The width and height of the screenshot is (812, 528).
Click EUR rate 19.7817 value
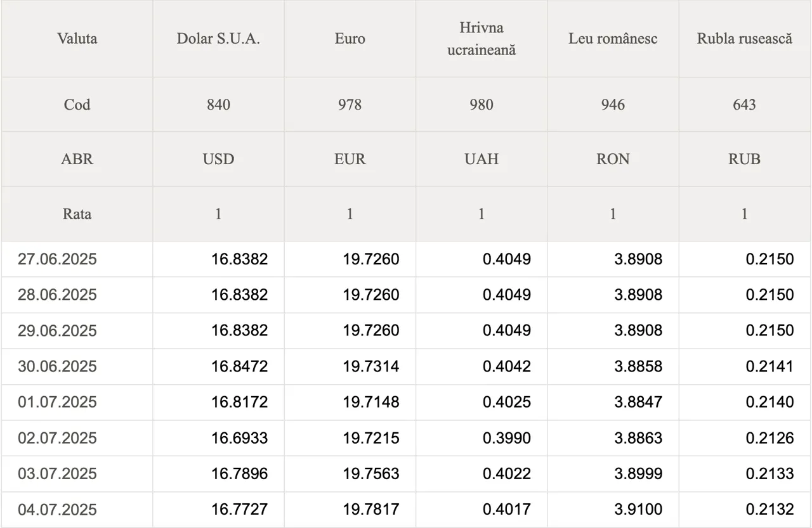(371, 510)
